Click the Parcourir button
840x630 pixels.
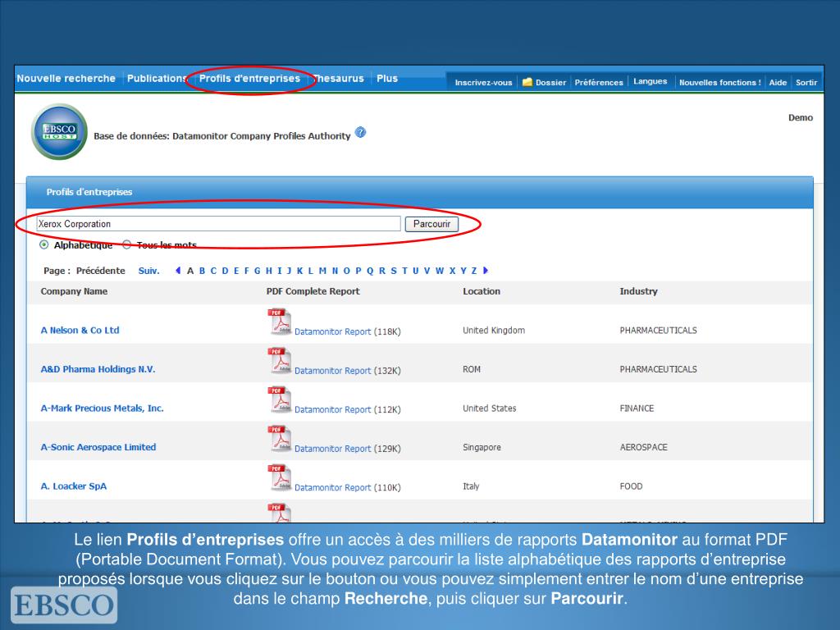click(x=431, y=224)
